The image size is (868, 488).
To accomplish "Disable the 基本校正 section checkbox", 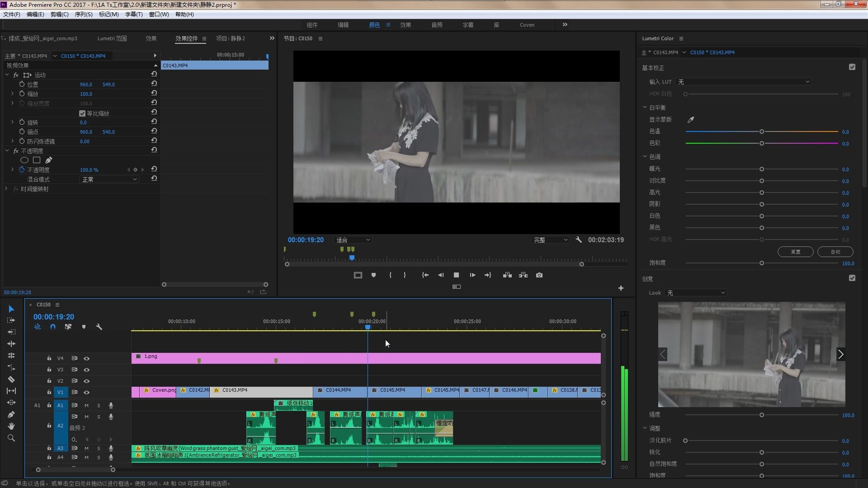I will pos(852,67).
